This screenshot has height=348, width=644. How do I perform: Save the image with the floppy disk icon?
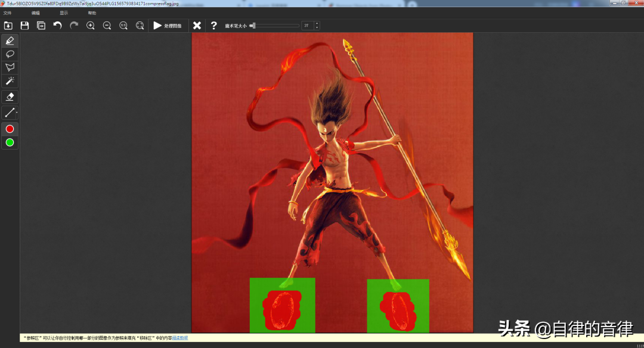(24, 26)
